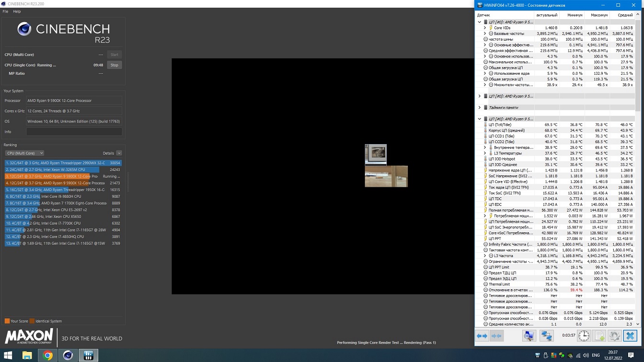
Task: Stop the CPU Single Core test
Action: [114, 65]
